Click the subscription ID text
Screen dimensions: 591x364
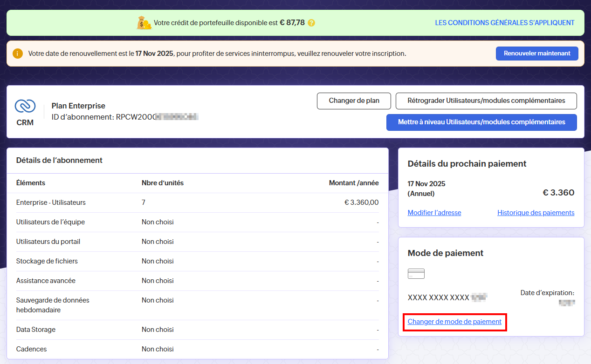(125, 117)
